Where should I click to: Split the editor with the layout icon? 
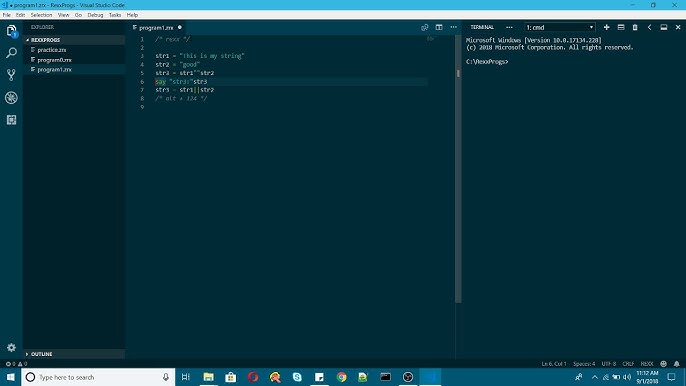(x=439, y=27)
